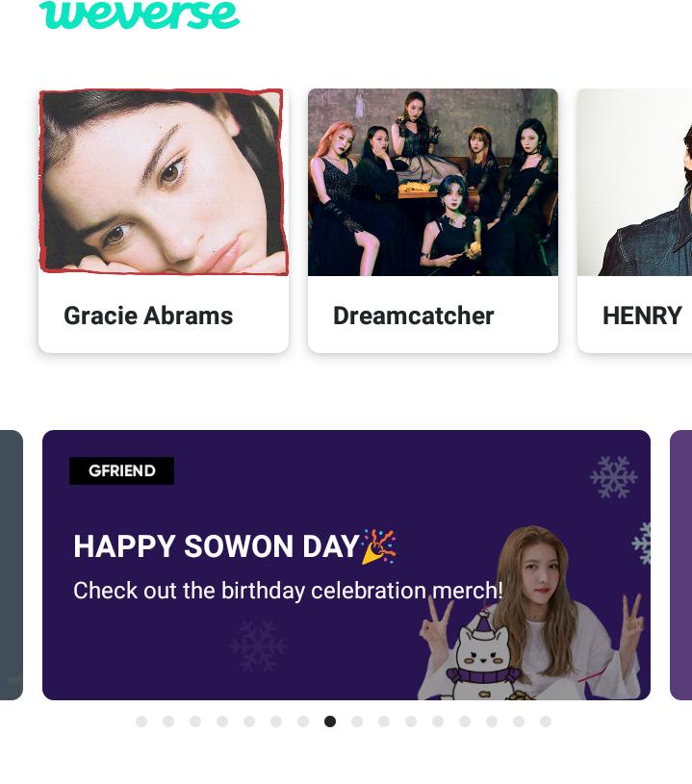Screen dimensions: 692x784
Task: Click the birthday celebration merch text
Action: [x=288, y=591]
